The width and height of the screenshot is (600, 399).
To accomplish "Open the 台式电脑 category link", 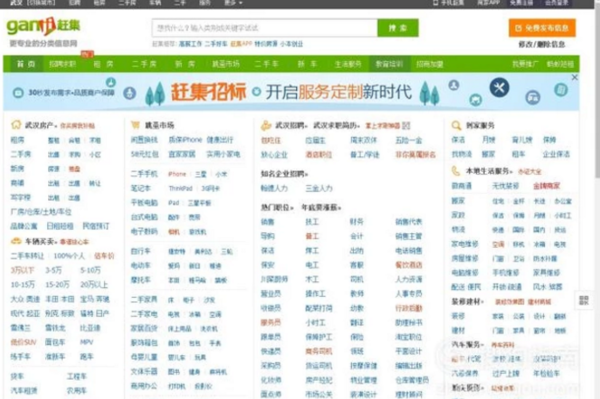I will tap(144, 217).
